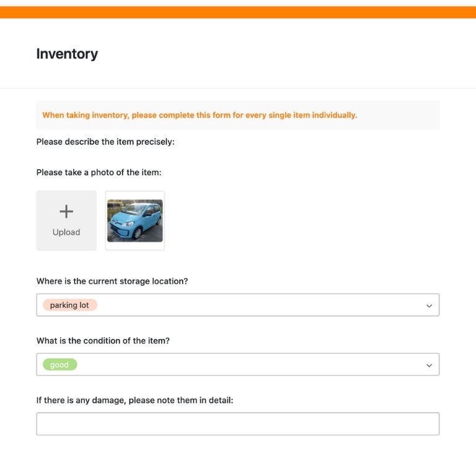476x464 pixels.
Task: Focus the damage details input field
Action: [x=237, y=424]
